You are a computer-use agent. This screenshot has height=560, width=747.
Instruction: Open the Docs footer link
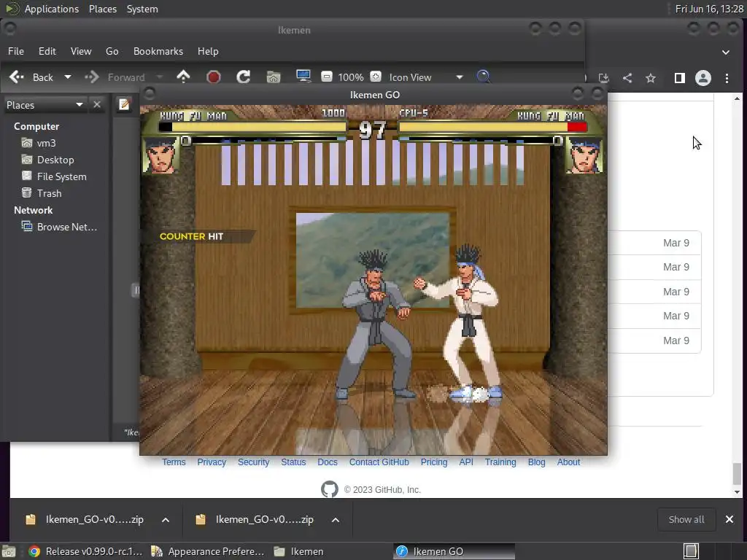(328, 462)
